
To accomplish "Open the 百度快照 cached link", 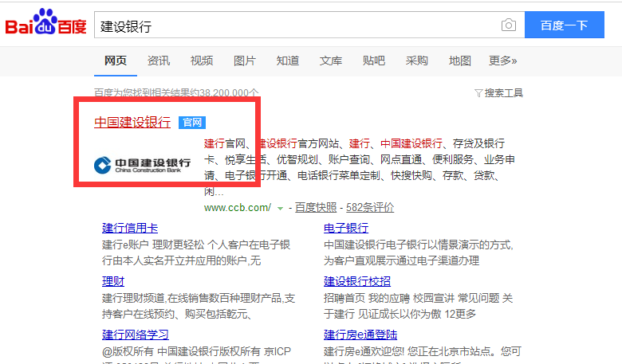I will point(316,208).
